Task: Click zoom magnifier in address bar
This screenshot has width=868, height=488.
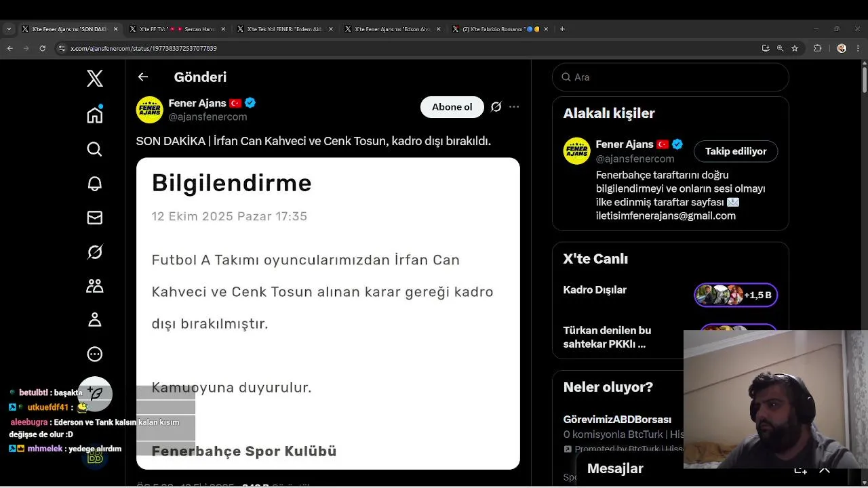Action: 780,48
